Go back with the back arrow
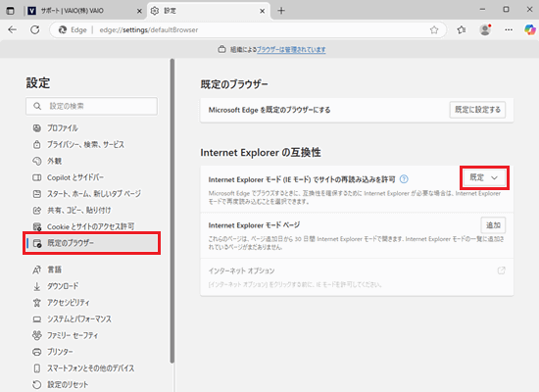This screenshot has height=392, width=539. 13,30
